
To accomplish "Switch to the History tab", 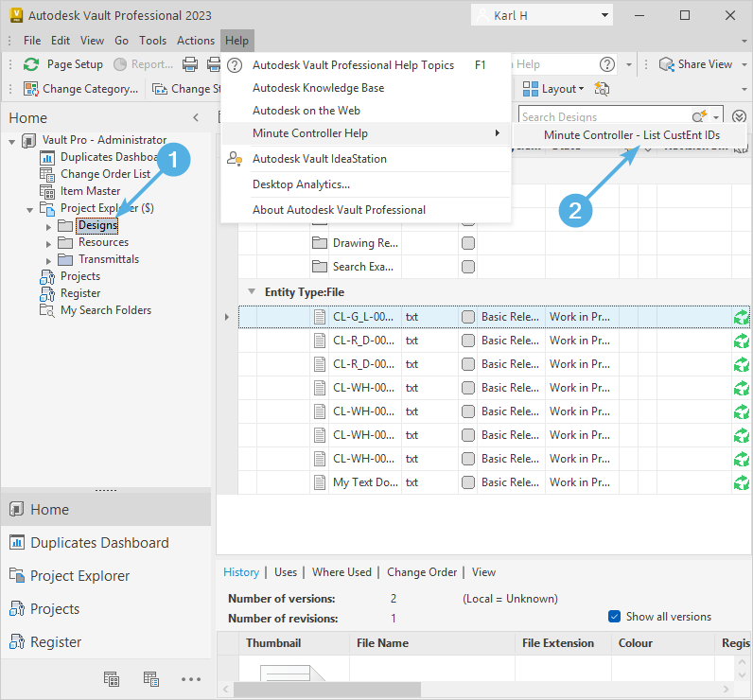I will (x=241, y=572).
